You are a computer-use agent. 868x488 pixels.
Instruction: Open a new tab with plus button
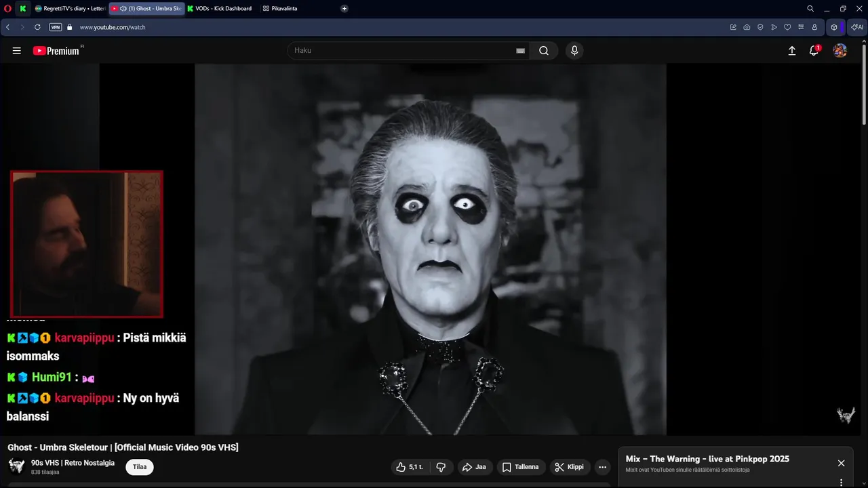pyautogui.click(x=344, y=9)
